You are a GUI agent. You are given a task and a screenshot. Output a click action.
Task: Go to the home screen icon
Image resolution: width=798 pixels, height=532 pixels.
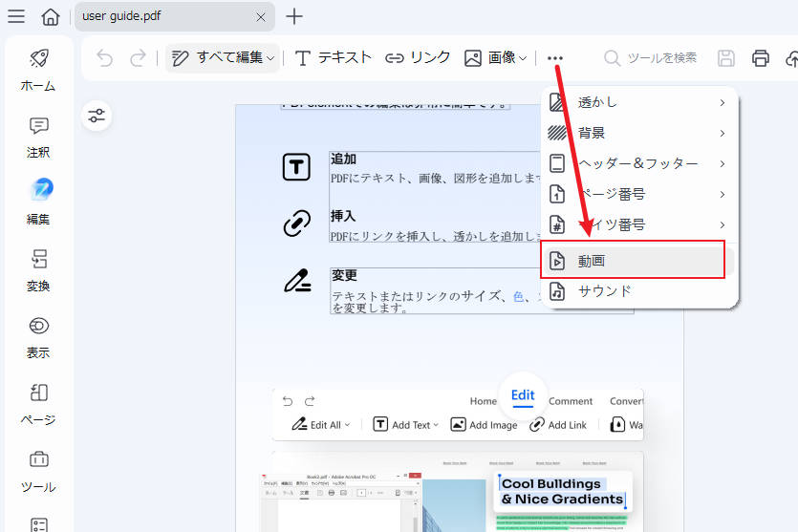click(x=51, y=16)
